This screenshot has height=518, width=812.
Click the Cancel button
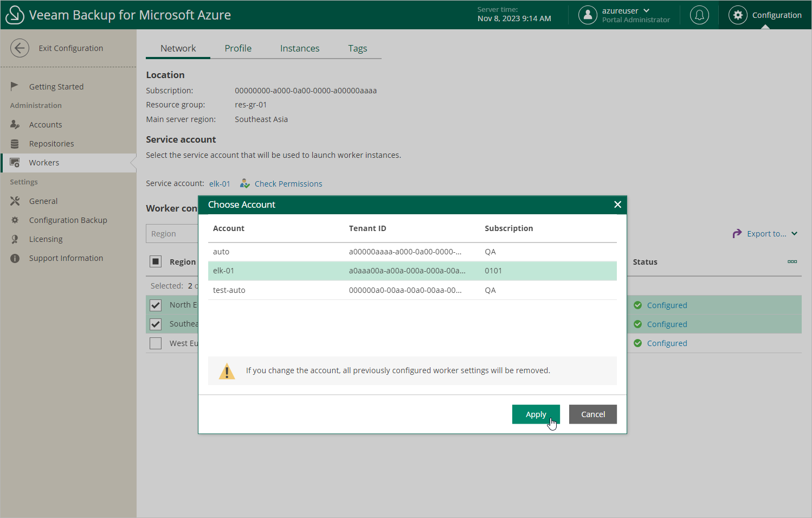point(593,414)
